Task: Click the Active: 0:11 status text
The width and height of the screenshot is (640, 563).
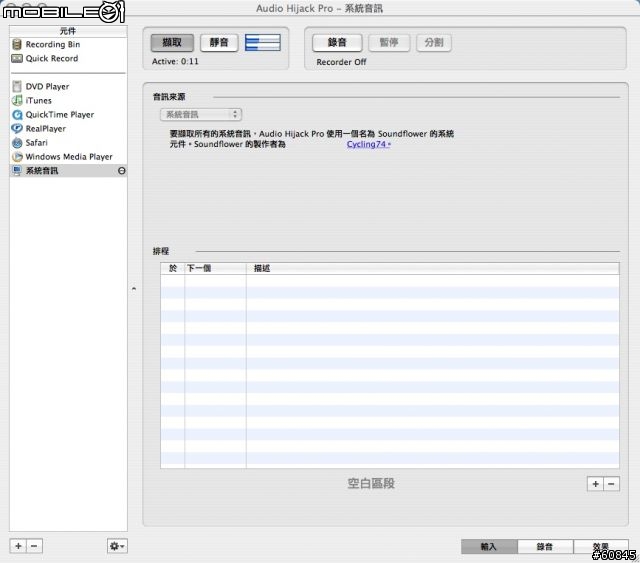Action: (x=175, y=62)
